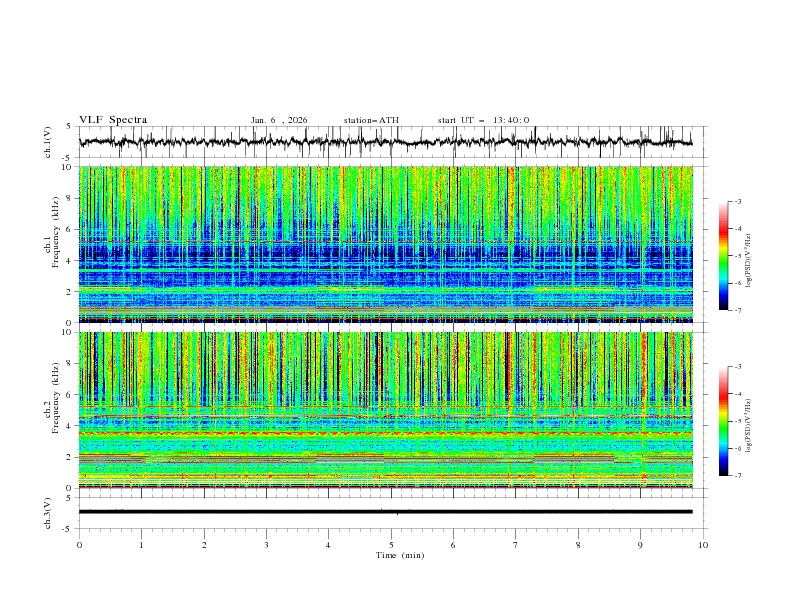Click the station=ATH label
This screenshot has width=792, height=612.
[371, 120]
